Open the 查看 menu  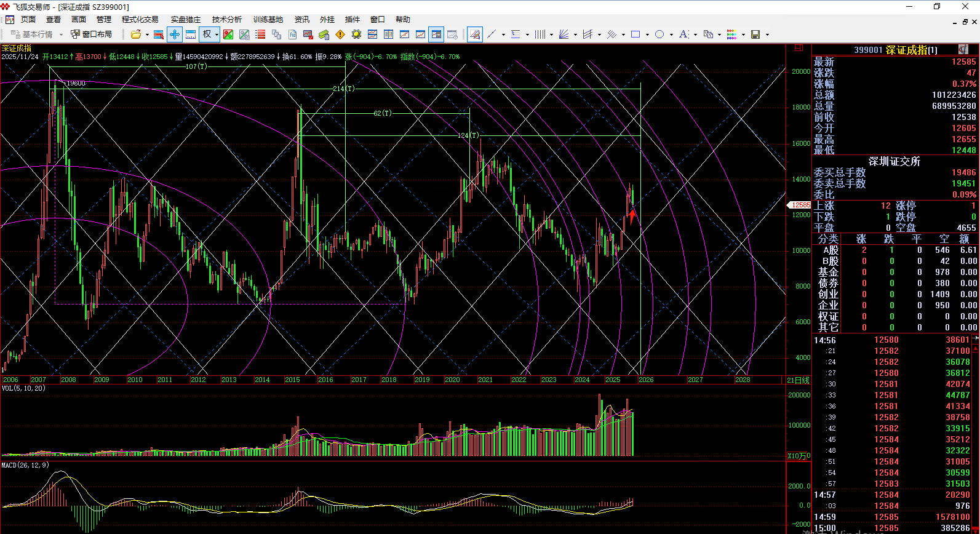(x=54, y=20)
